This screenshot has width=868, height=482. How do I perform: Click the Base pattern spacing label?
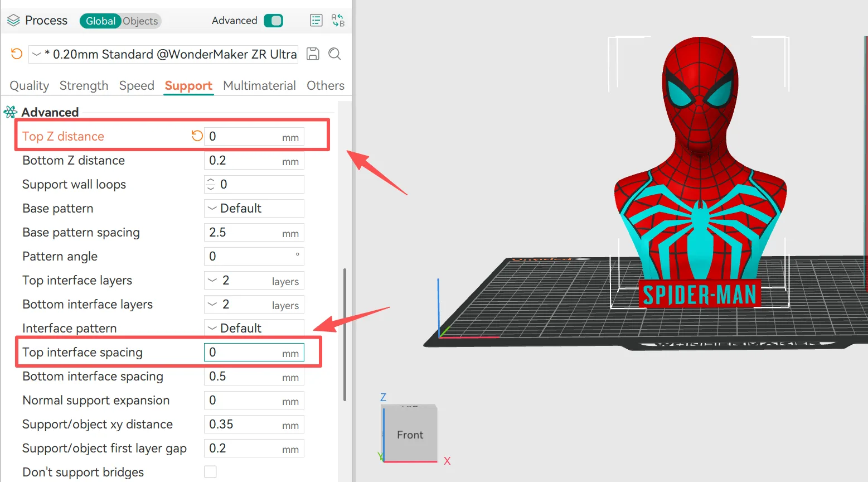pos(81,232)
